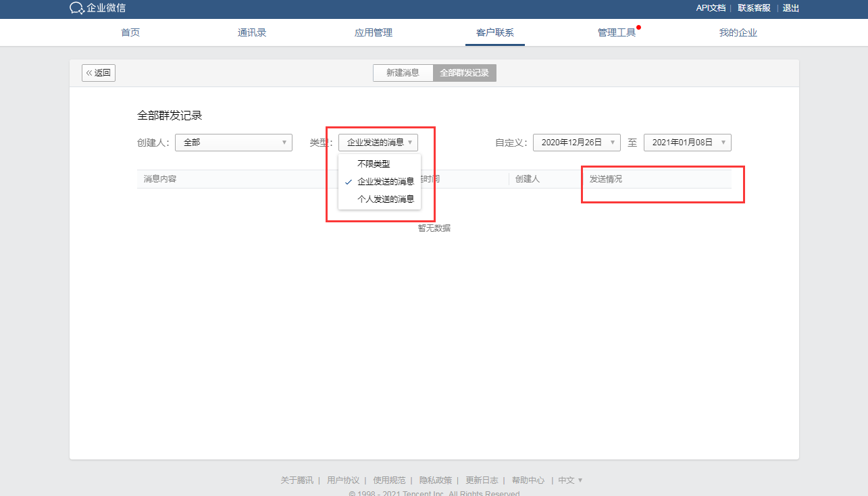
Task: Open the 首页 navigation tab
Action: pyautogui.click(x=130, y=32)
